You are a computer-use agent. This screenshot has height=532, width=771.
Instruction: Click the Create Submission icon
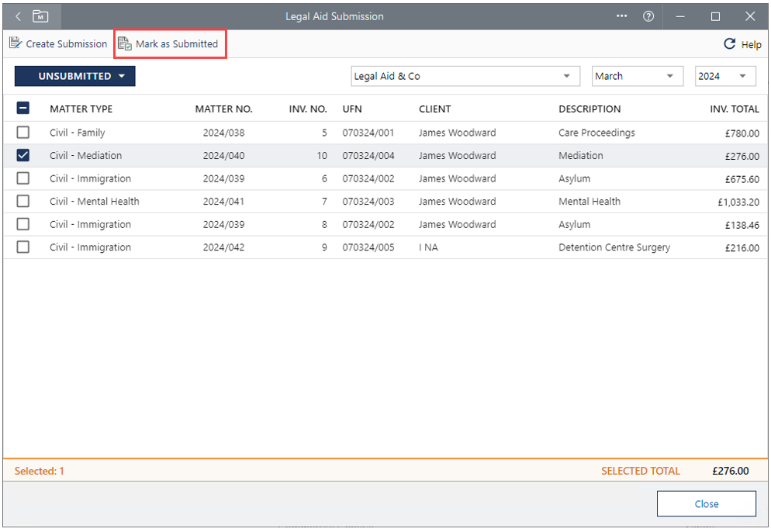coord(16,43)
